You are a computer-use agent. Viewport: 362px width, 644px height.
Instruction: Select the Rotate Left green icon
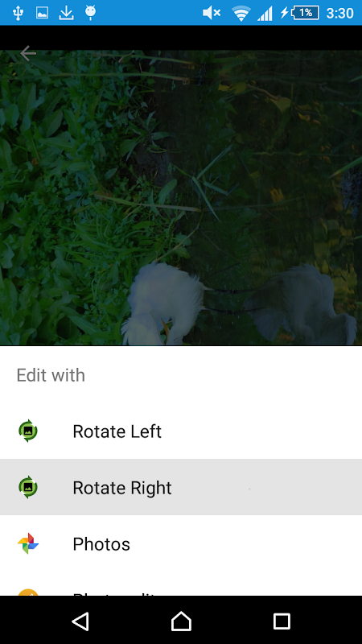coord(28,431)
